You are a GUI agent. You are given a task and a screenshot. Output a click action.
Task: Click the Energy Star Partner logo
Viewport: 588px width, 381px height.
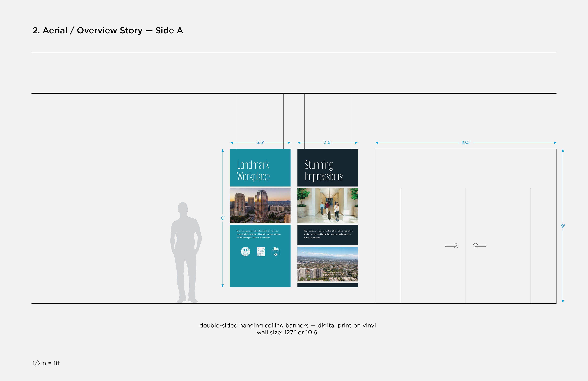(261, 252)
